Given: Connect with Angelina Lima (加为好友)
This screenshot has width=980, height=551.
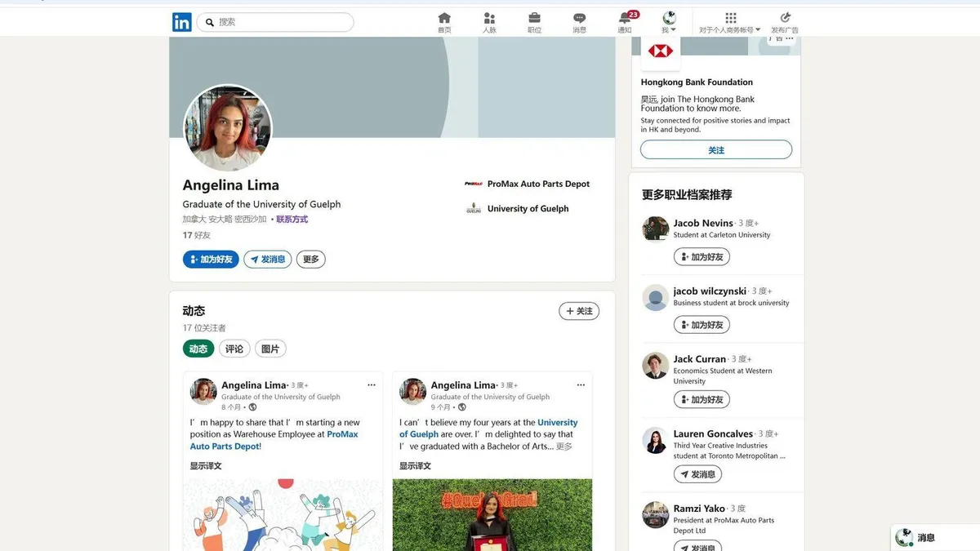Looking at the screenshot, I should click(x=211, y=260).
